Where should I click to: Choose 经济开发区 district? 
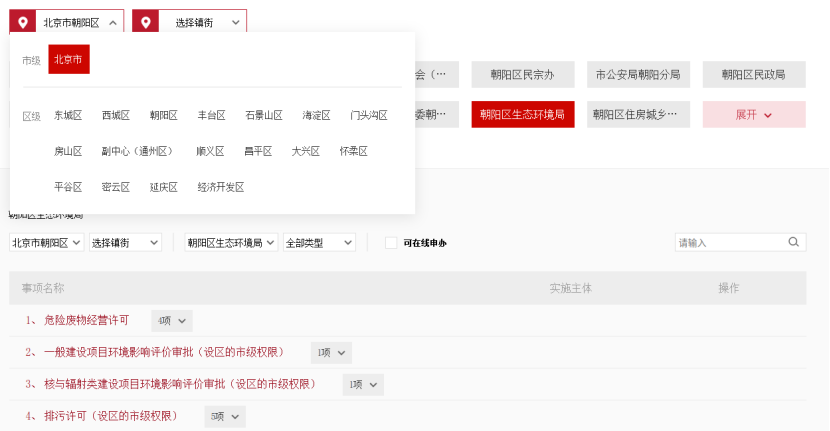pyautogui.click(x=221, y=187)
